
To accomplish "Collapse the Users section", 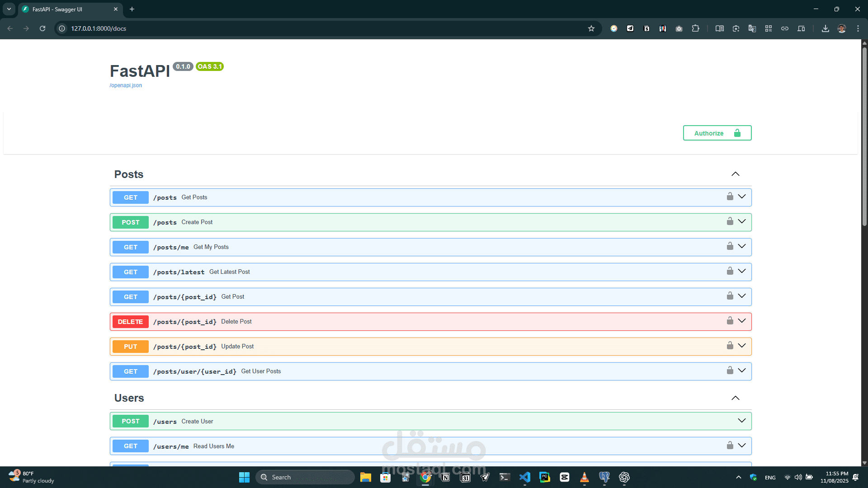I will pos(735,398).
